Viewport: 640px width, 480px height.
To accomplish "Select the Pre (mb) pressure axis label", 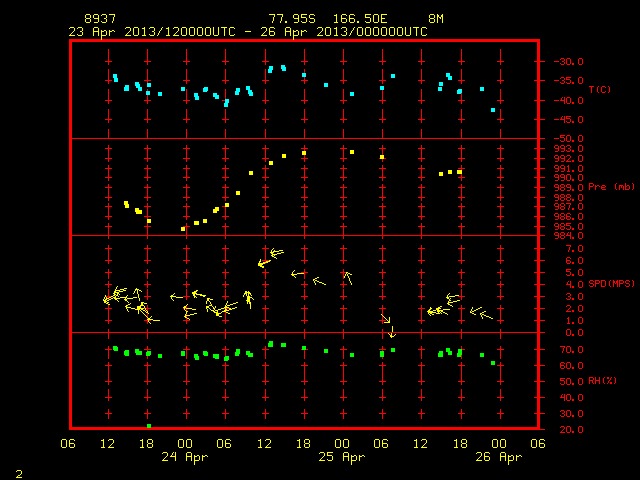I will point(611,187).
